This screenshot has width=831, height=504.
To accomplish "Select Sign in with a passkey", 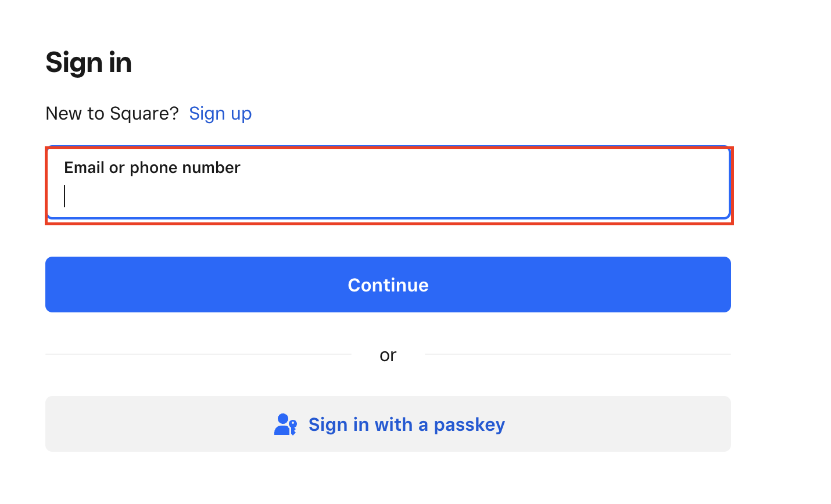I will click(x=388, y=424).
